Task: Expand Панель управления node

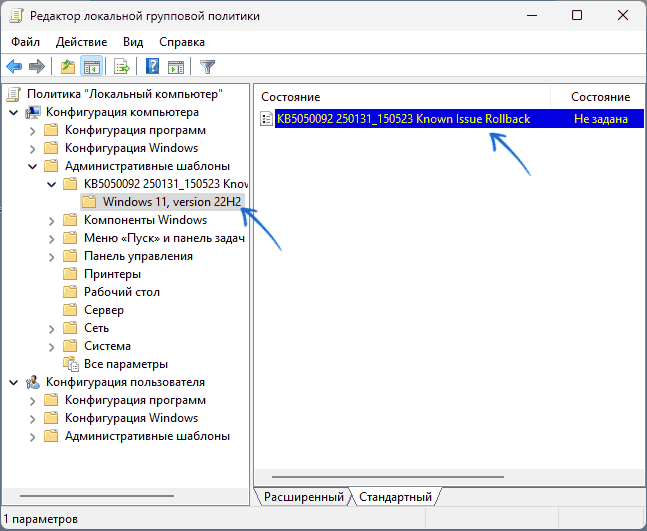Action: tap(52, 257)
